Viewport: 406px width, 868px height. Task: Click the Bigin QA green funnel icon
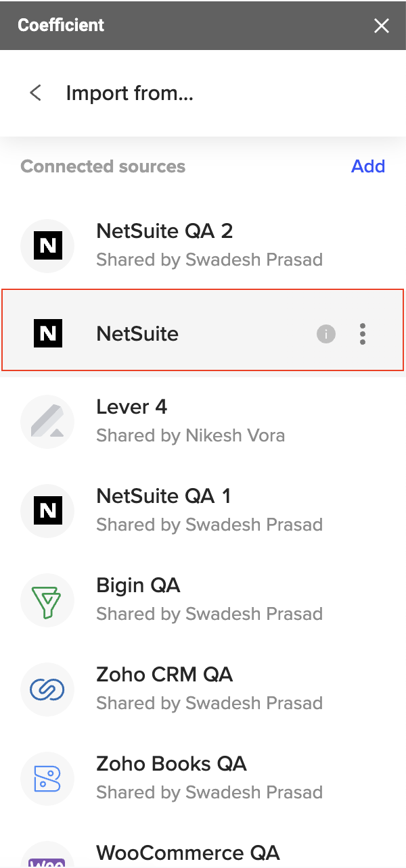point(47,600)
